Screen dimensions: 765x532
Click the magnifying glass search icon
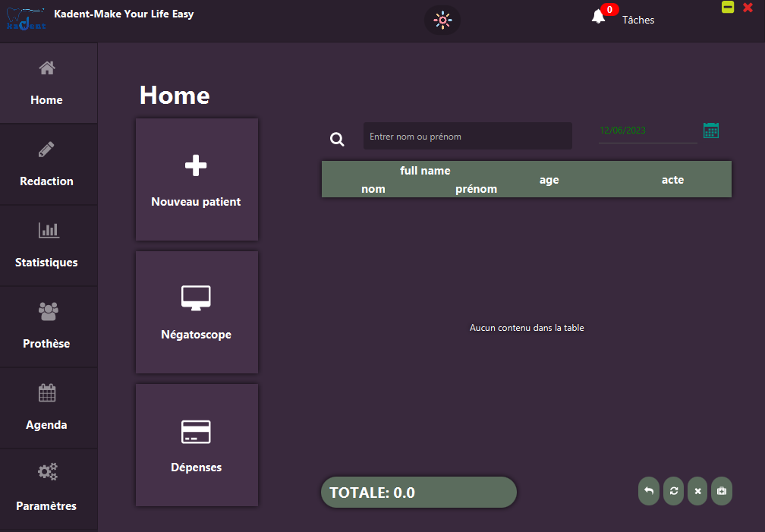337,139
